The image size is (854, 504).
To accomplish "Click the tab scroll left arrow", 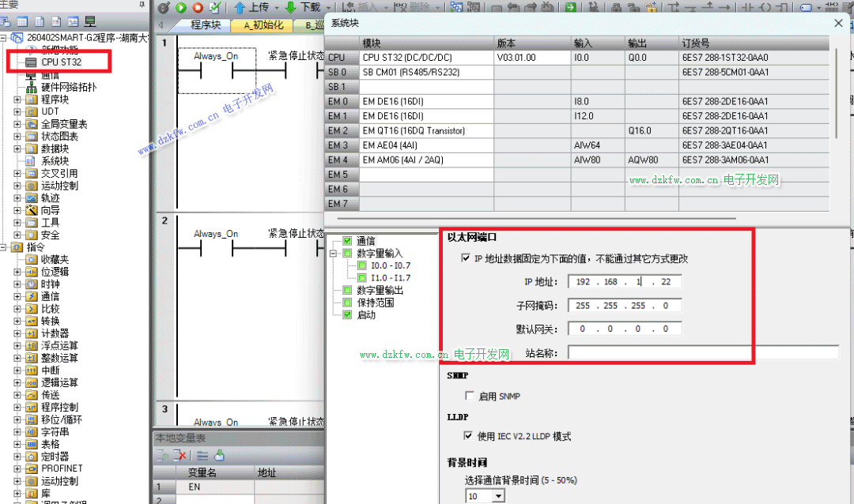I will 161,25.
